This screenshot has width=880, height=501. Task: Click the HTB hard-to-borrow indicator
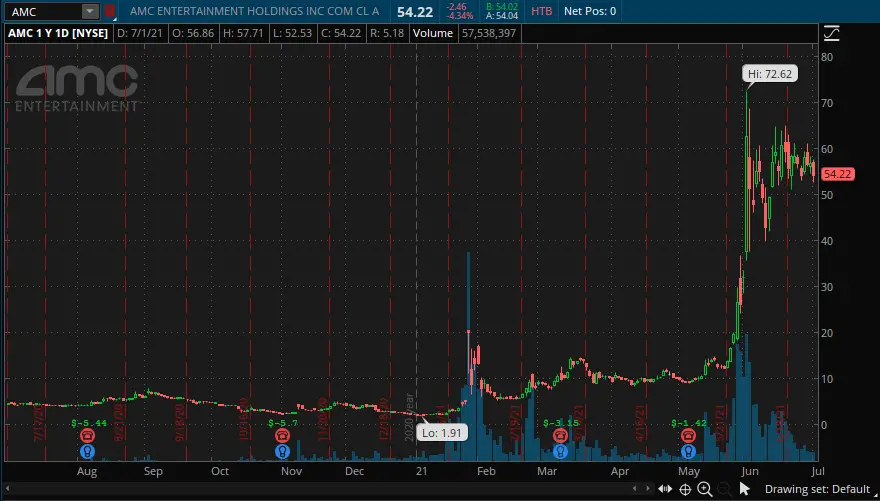542,11
